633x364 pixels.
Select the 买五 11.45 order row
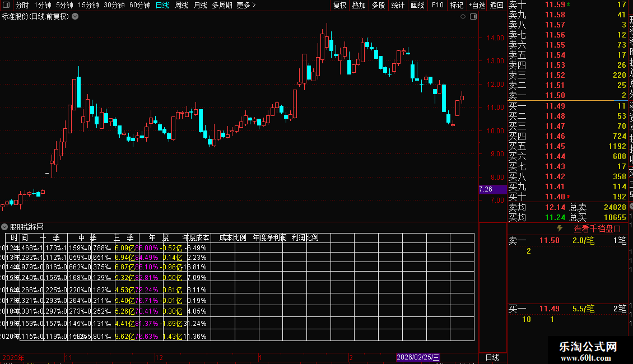(x=567, y=146)
